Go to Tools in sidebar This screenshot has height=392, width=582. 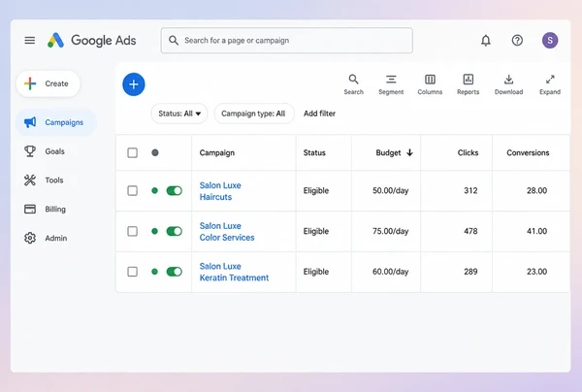(x=44, y=180)
